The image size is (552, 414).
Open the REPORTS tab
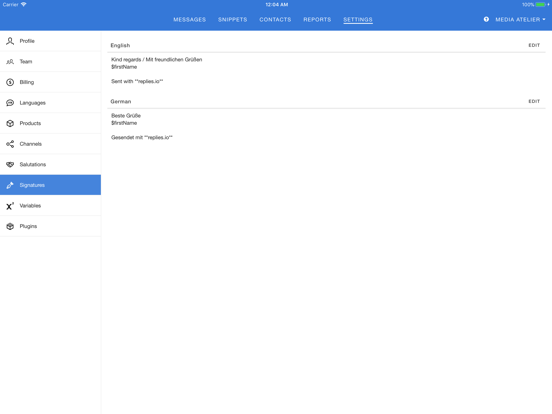click(317, 20)
